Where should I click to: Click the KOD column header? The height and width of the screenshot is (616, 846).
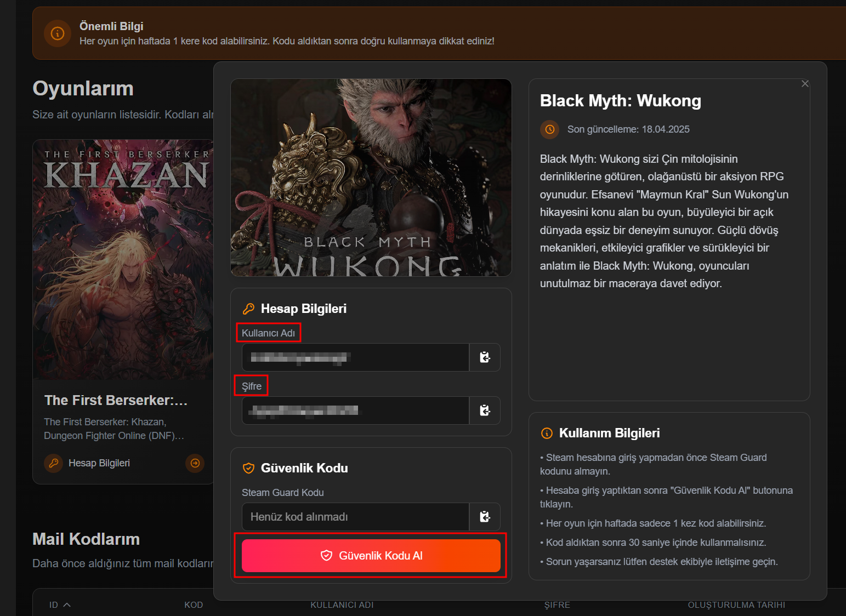(194, 605)
